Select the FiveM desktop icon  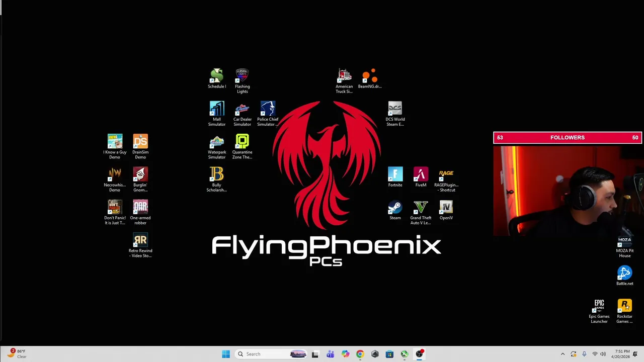click(421, 177)
